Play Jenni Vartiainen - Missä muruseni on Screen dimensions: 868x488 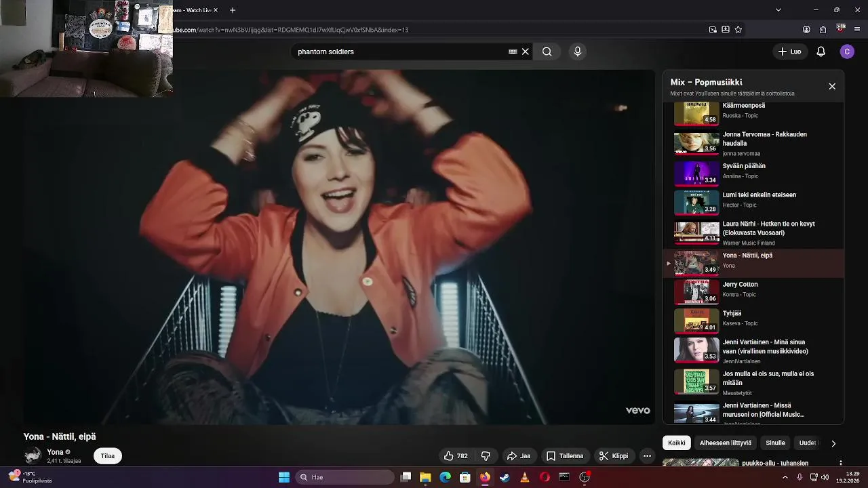pyautogui.click(x=753, y=412)
